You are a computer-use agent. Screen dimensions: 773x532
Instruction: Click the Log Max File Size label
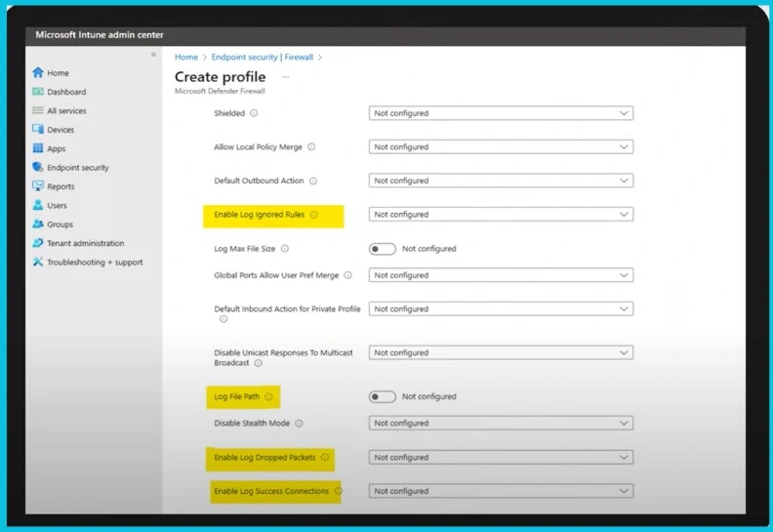pyautogui.click(x=245, y=249)
